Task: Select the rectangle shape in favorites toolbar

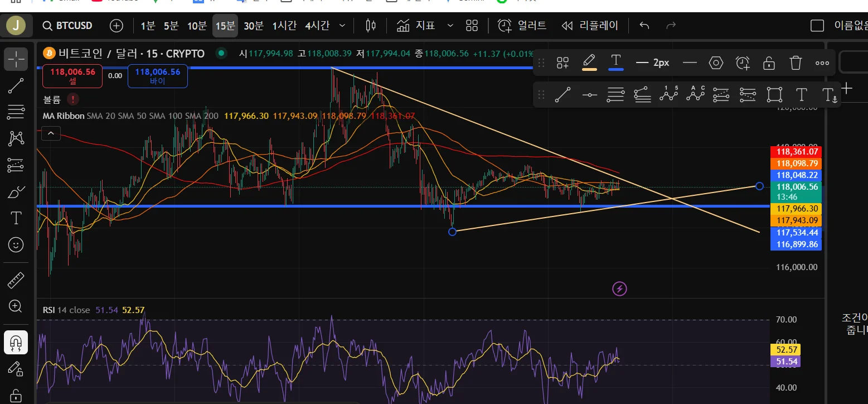Action: (774, 95)
